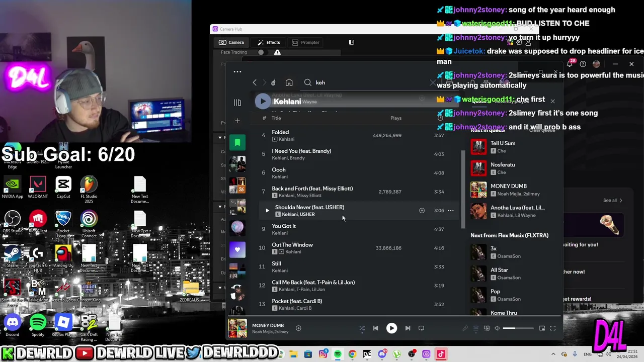Click the search field containing 'keh'

(x=370, y=82)
